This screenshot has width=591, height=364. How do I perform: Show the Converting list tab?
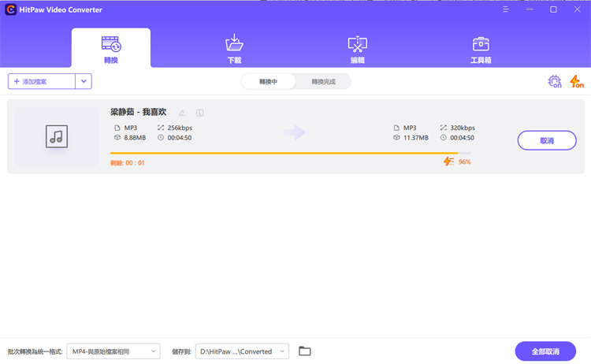pos(269,81)
